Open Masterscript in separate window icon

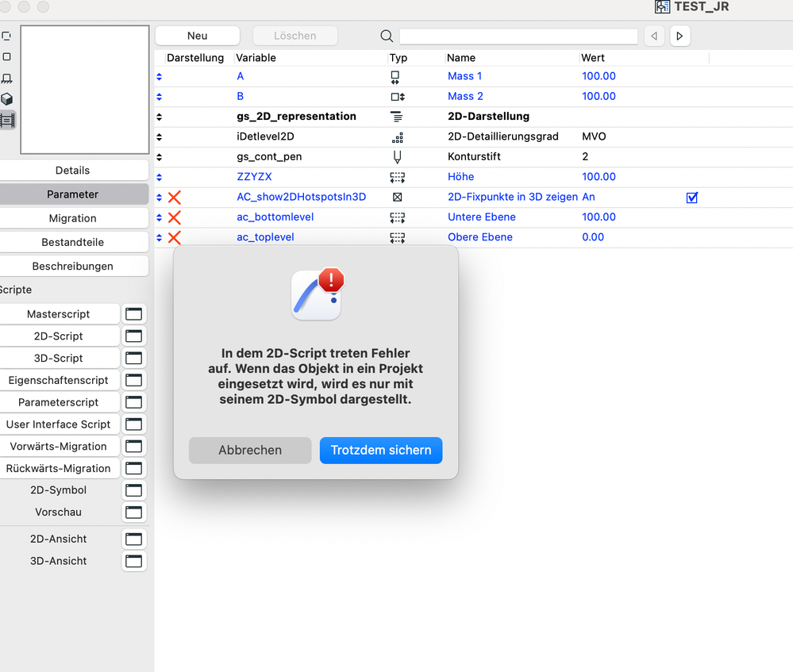(133, 314)
